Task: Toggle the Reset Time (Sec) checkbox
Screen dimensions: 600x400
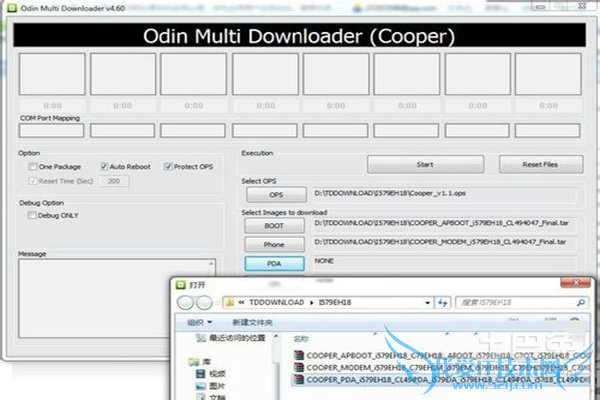Action: tap(33, 181)
